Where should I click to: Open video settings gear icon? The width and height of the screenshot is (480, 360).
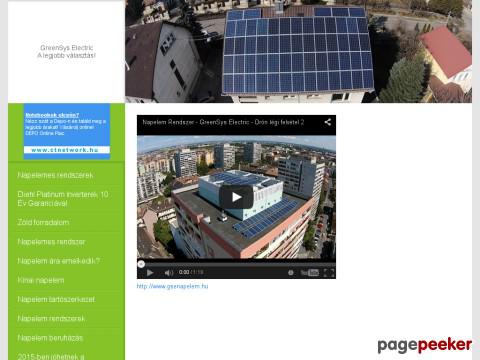point(291,273)
